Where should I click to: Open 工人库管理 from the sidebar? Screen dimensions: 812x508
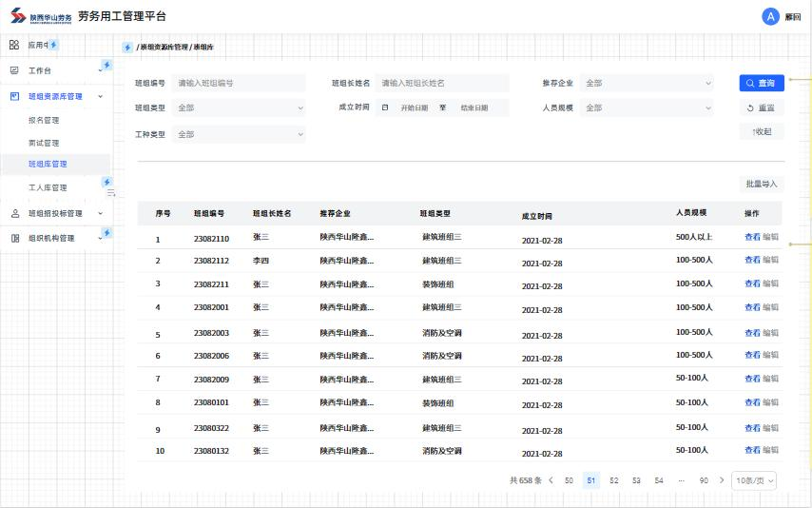[48, 187]
